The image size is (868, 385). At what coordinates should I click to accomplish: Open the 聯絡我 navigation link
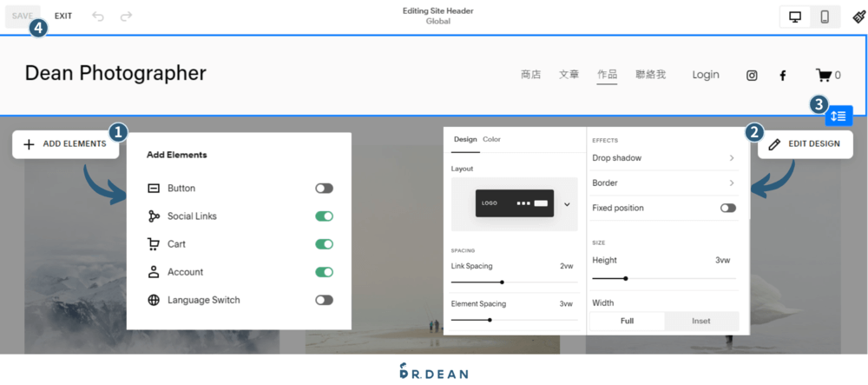point(651,75)
